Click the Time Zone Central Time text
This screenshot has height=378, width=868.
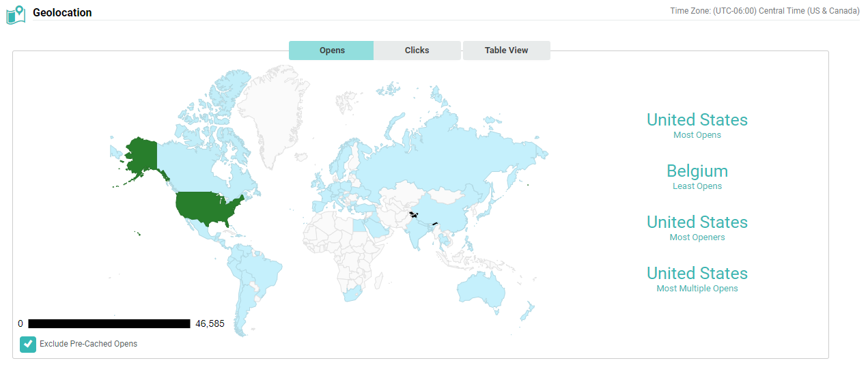click(764, 11)
